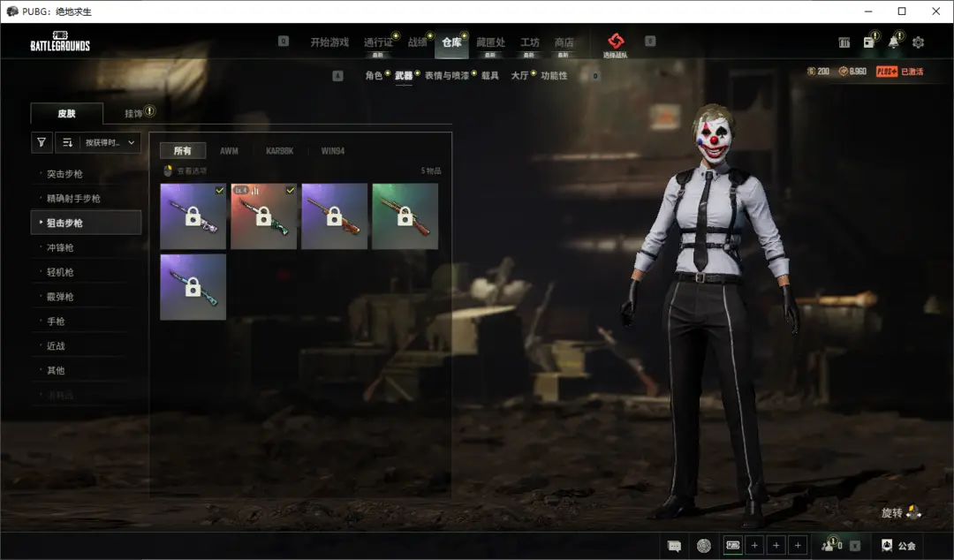Viewport: 954px width, 560px height.
Task: Switch to Vehicles (载具) sub-tab
Action: pos(489,75)
